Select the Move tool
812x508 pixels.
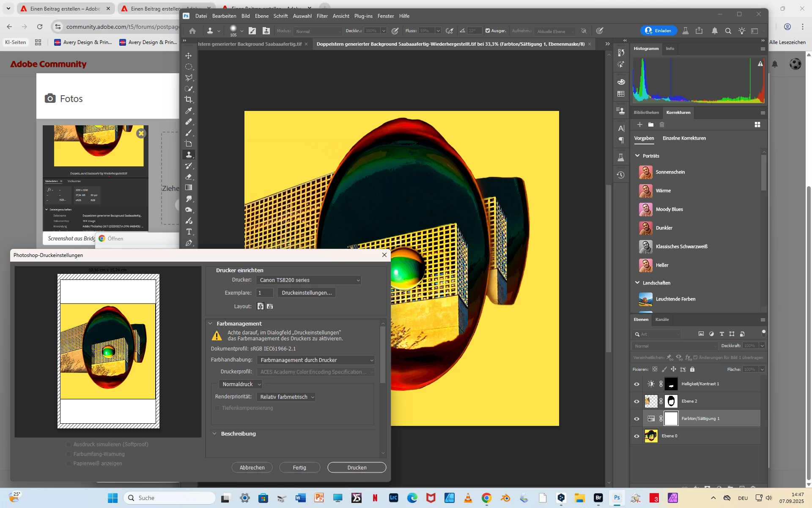point(189,55)
